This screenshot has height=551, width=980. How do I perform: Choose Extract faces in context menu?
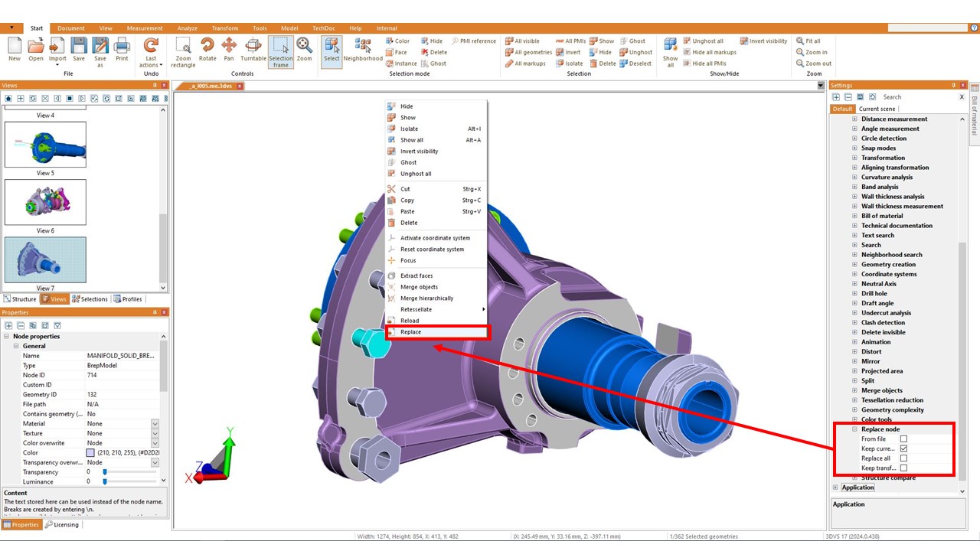pos(436,275)
